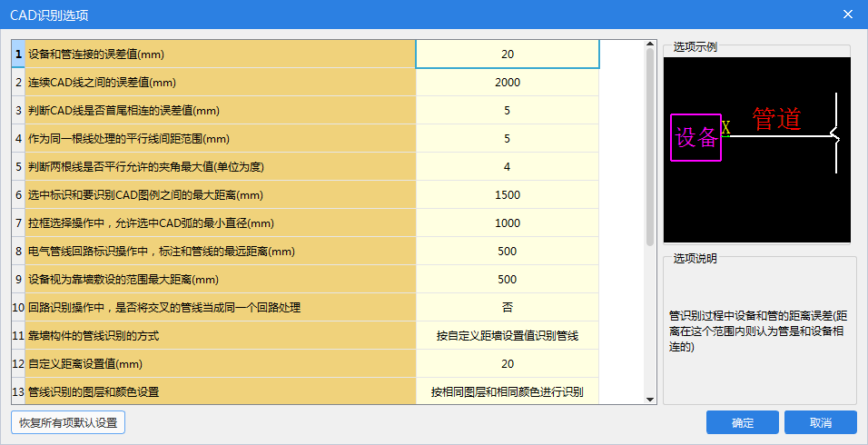Screen dimensions: 868x445
Task: Click scrollbar down arrow in options list
Action: point(650,398)
